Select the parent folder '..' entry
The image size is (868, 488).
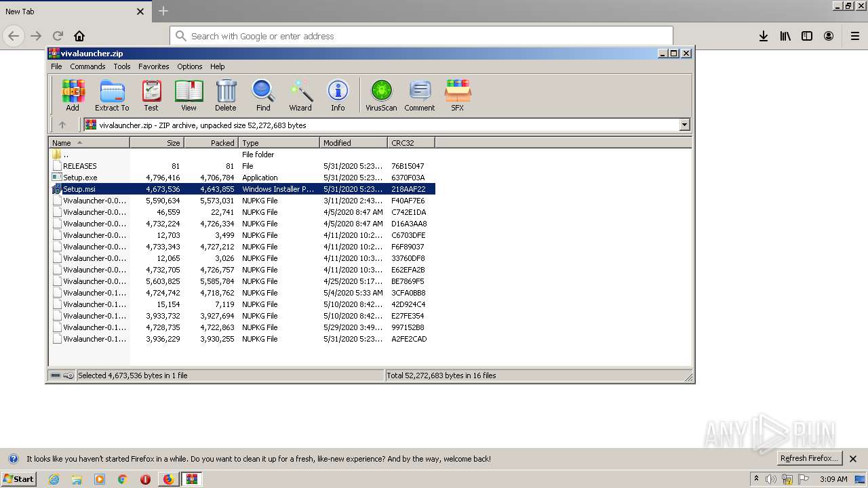[x=242, y=155]
